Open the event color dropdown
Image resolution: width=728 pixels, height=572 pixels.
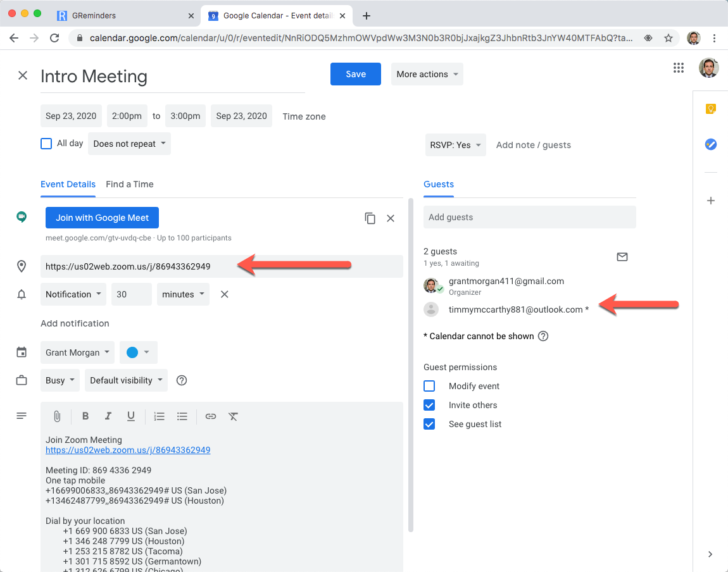[139, 352]
